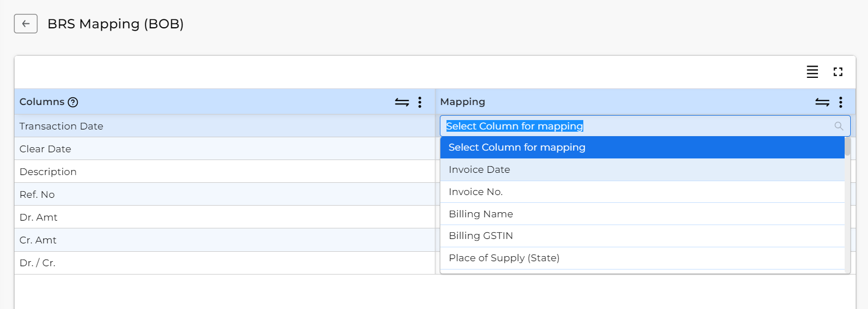Click the Columns header swap-arrows icon
This screenshot has height=309, width=868.
(402, 102)
